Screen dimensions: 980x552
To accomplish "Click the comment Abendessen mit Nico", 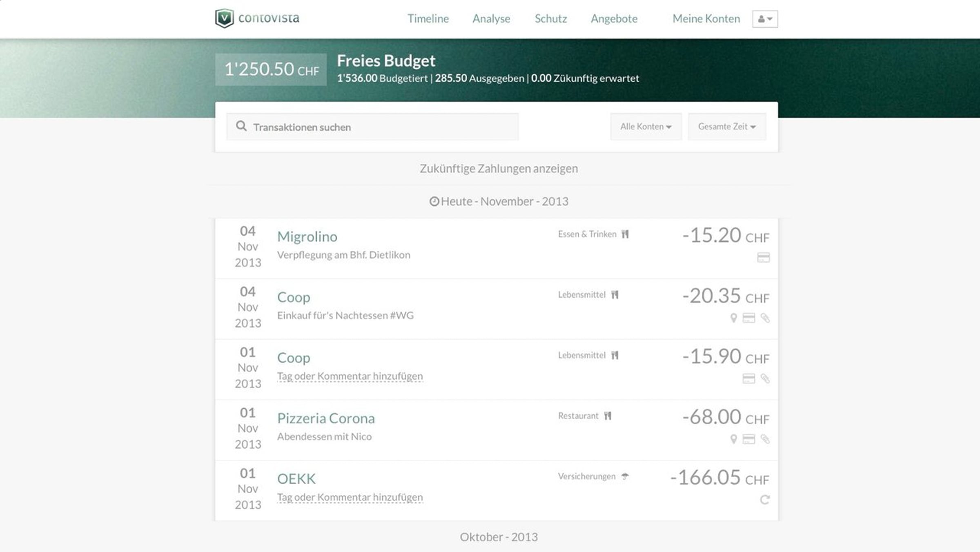I will coord(324,436).
